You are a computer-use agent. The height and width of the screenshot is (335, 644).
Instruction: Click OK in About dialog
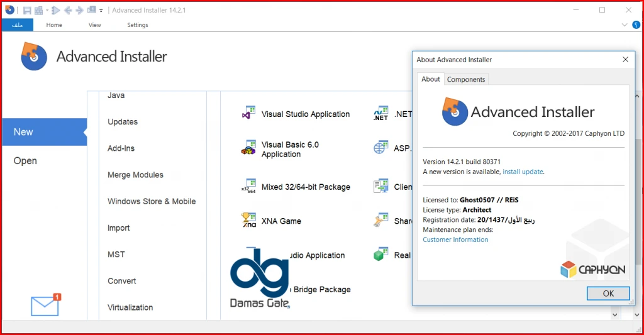(x=608, y=293)
